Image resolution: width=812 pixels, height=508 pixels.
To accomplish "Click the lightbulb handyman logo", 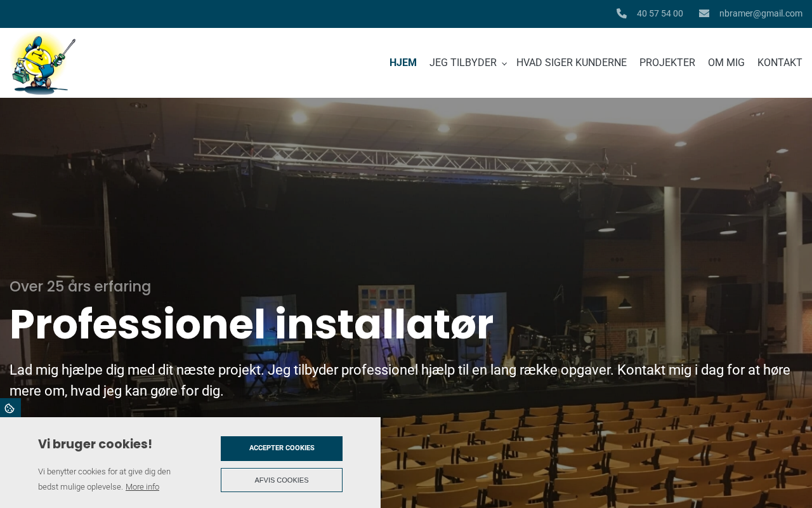I will [x=43, y=63].
